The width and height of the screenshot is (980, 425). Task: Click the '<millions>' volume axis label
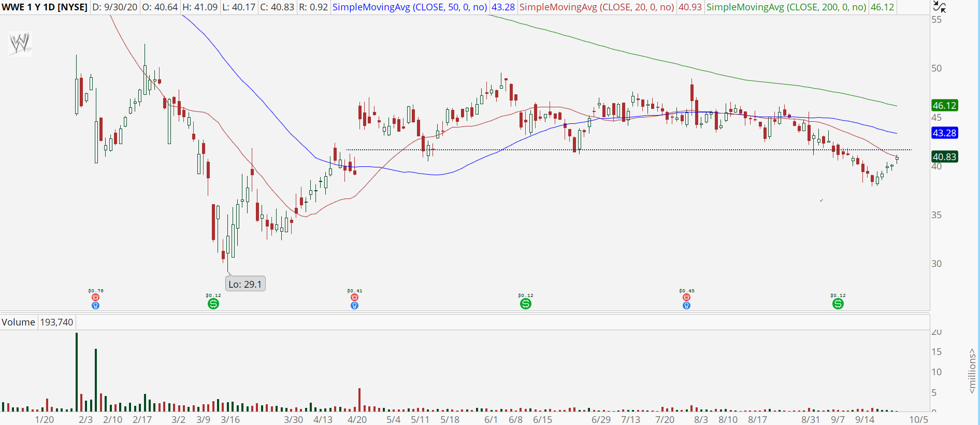point(972,371)
